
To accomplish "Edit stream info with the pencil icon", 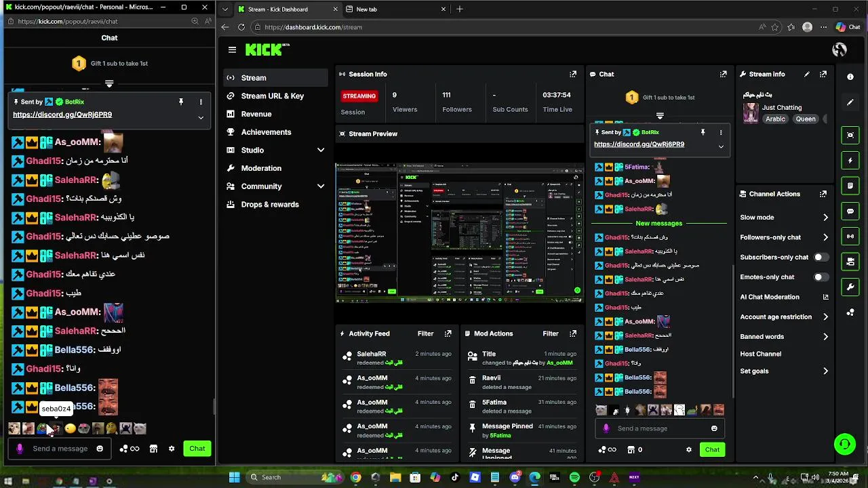I will pyautogui.click(x=807, y=74).
